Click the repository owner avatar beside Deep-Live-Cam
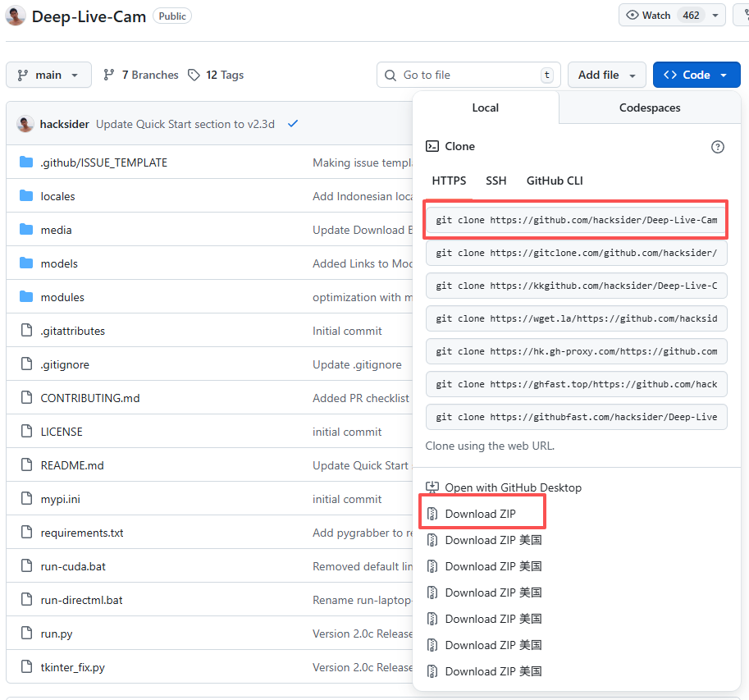 point(16,16)
